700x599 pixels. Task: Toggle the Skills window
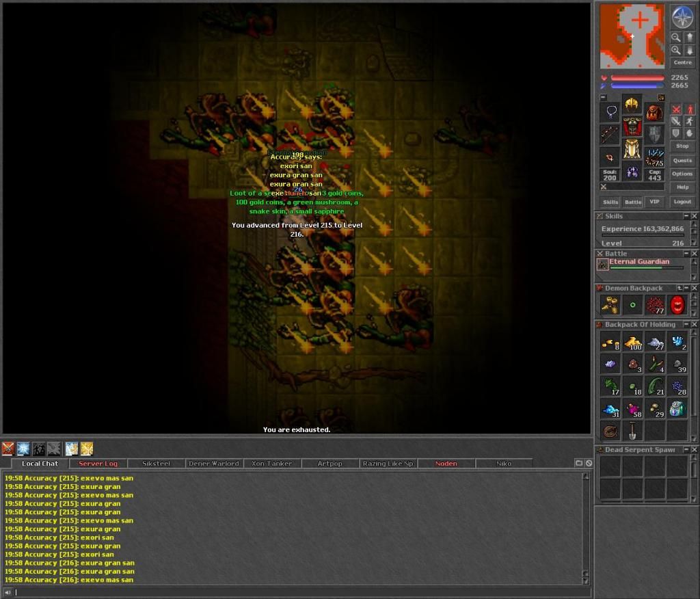coord(610,202)
